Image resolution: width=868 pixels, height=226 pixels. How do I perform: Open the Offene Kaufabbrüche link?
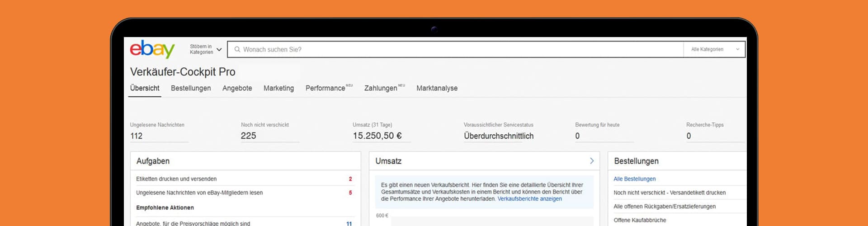[640, 220]
